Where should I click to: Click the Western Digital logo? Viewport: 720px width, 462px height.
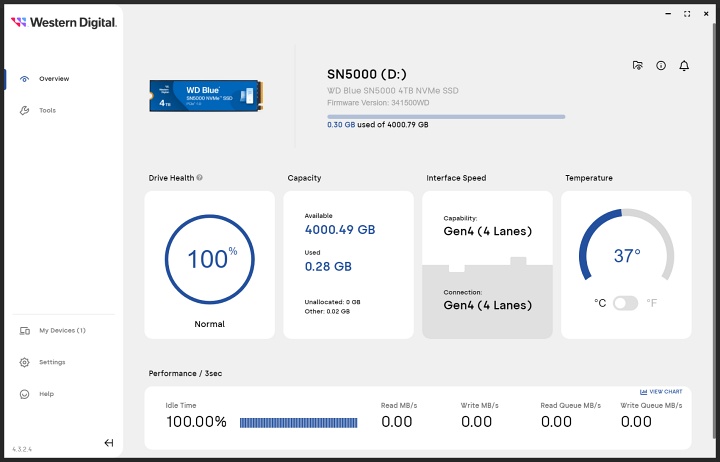(64, 22)
